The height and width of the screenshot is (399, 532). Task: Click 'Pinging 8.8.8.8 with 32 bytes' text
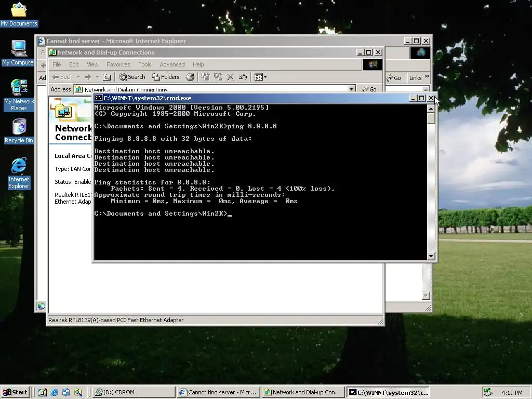(x=173, y=139)
